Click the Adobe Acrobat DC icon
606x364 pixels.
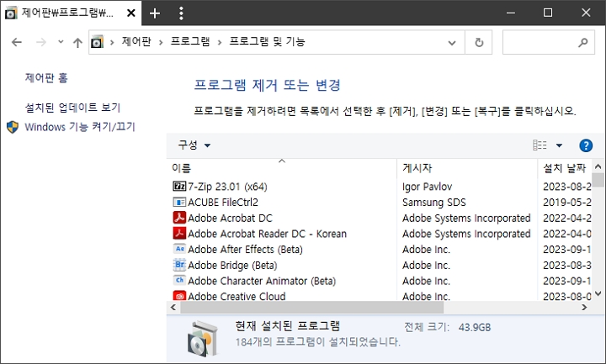coord(179,218)
